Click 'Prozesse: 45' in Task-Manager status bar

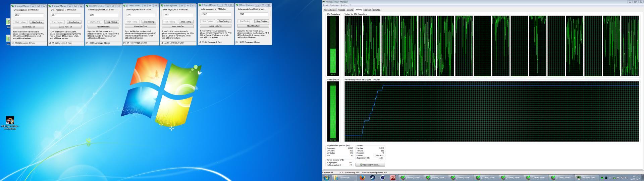tap(328, 173)
